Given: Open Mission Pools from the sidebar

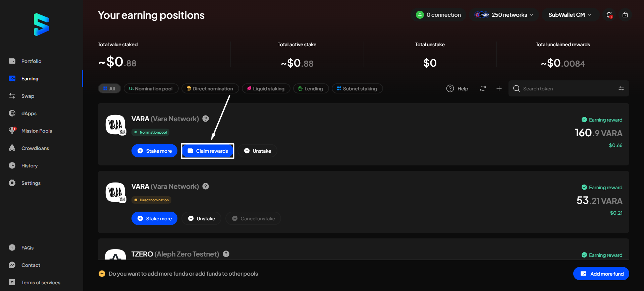Looking at the screenshot, I should coord(37,131).
